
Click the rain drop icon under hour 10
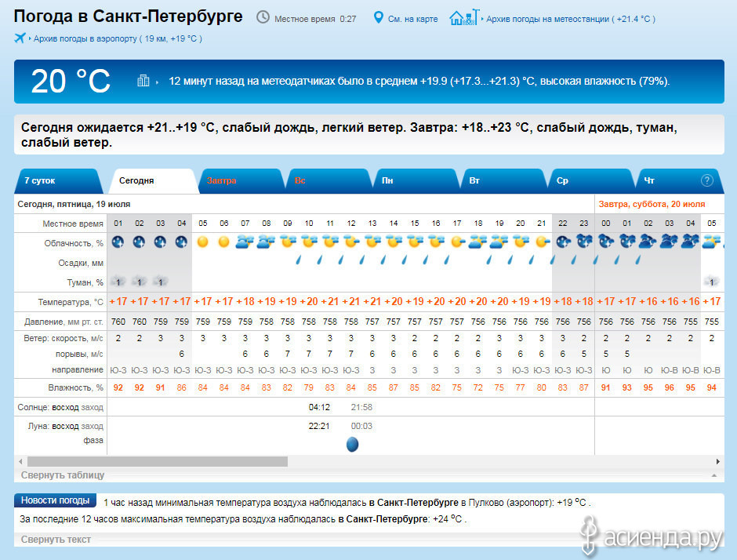[299, 259]
